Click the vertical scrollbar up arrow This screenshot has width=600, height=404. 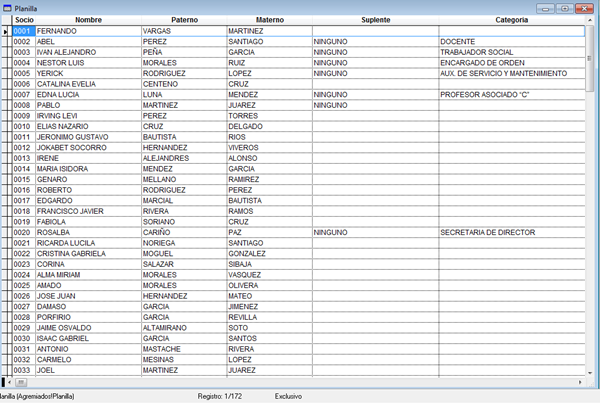tap(590, 20)
